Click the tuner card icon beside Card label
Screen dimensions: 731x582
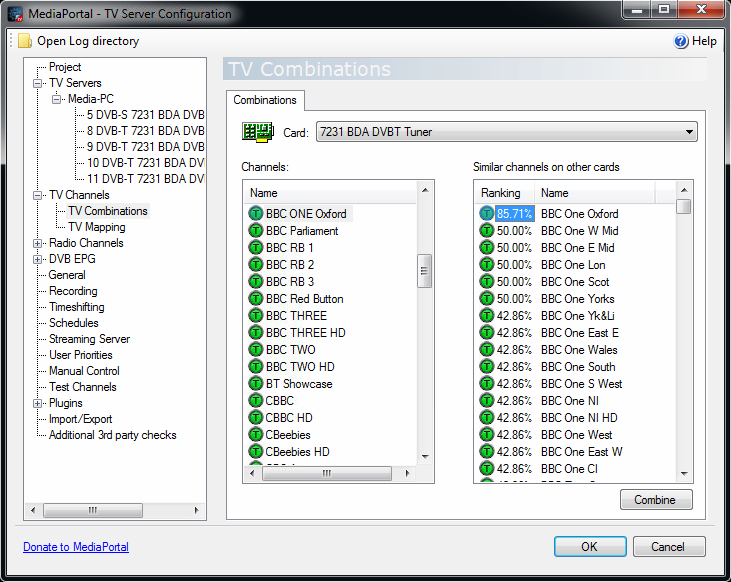257,132
